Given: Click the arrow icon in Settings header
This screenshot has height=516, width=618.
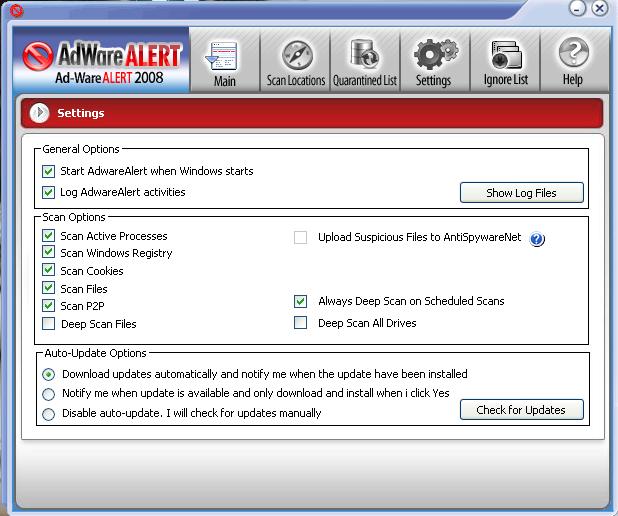Looking at the screenshot, I should (39, 113).
